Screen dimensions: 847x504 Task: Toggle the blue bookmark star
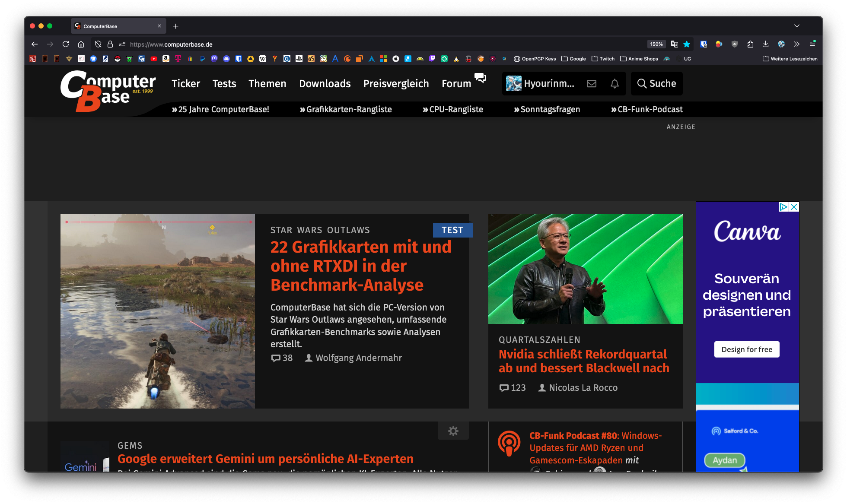point(687,44)
